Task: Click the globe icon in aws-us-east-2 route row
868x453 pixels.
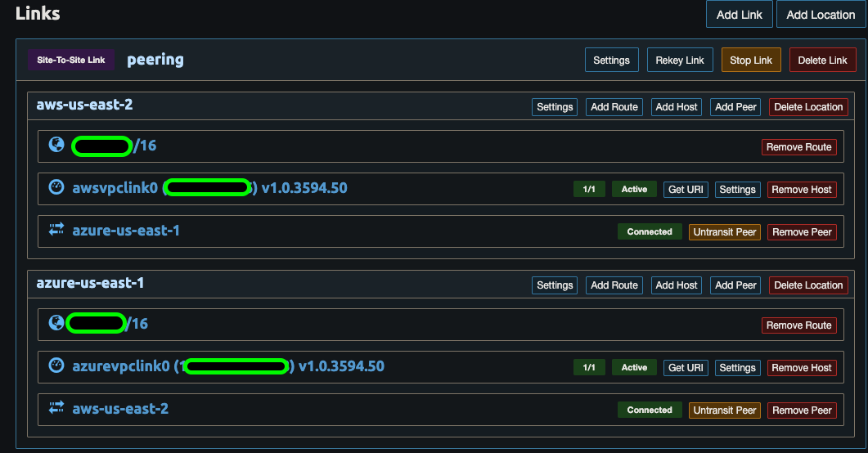Action: (56, 146)
